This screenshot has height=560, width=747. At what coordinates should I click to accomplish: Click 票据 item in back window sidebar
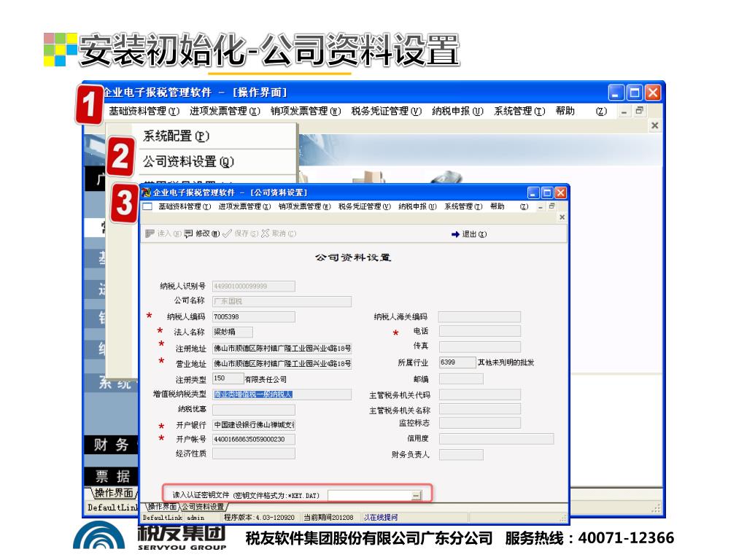click(112, 476)
